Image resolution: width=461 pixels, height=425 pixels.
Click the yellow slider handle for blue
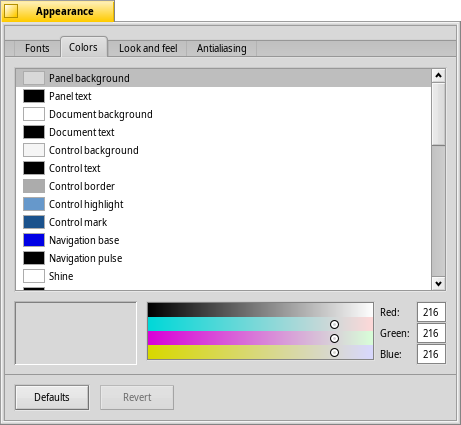pos(334,353)
